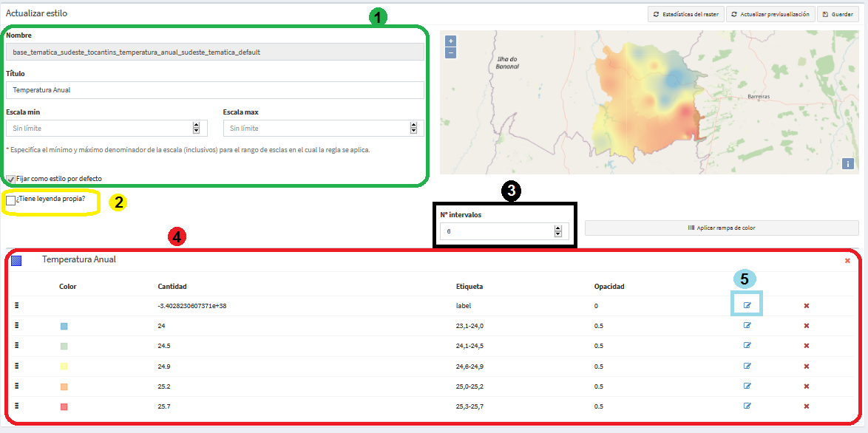The height and width of the screenshot is (433, 868).
Task: Toggle Fijar como estilo por defecto checkbox
Action: coord(10,179)
